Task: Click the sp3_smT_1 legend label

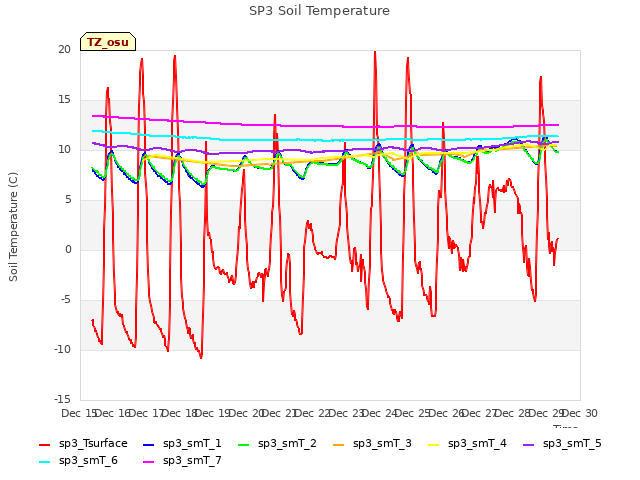Action: (192, 443)
